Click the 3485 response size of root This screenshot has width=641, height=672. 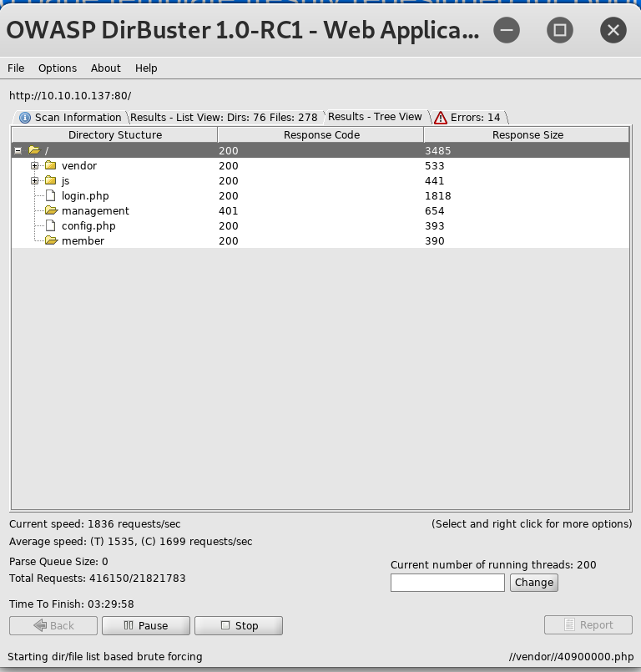438,151
